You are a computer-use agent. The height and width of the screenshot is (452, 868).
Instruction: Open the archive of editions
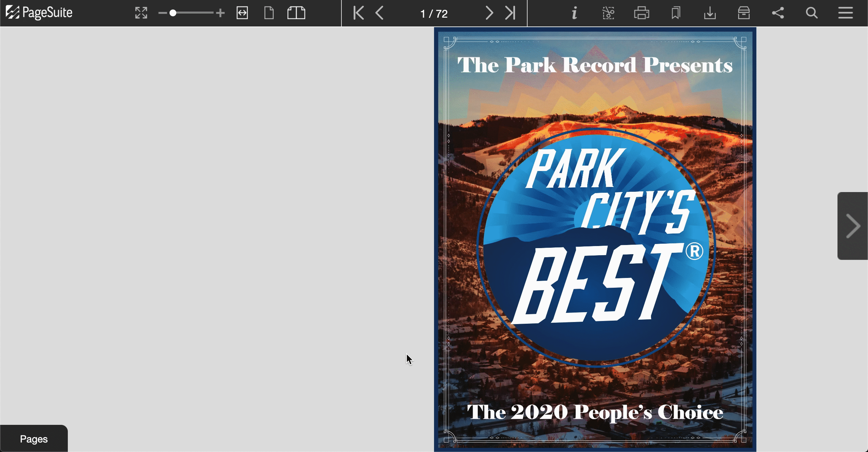[x=744, y=13]
